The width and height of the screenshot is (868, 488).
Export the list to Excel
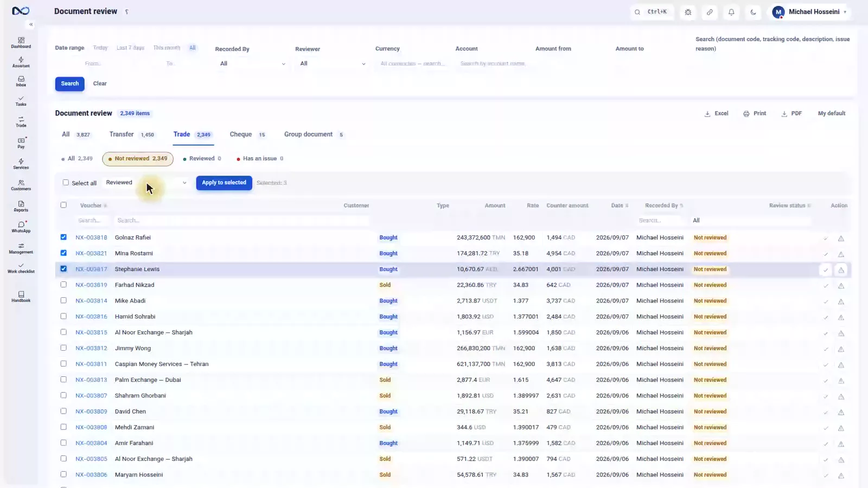[716, 113]
